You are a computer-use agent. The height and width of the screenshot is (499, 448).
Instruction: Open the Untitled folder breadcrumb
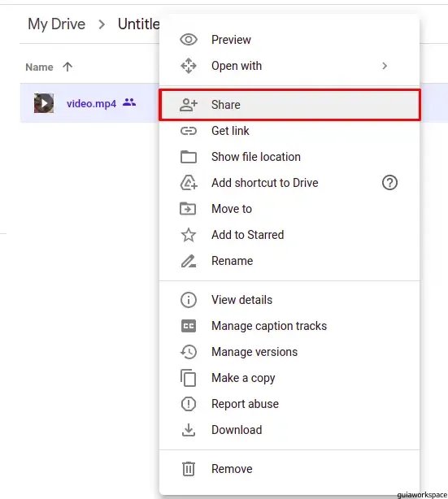pos(138,24)
